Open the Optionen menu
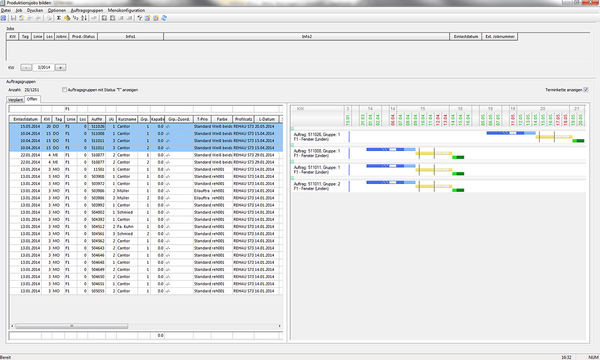 pyautogui.click(x=57, y=10)
